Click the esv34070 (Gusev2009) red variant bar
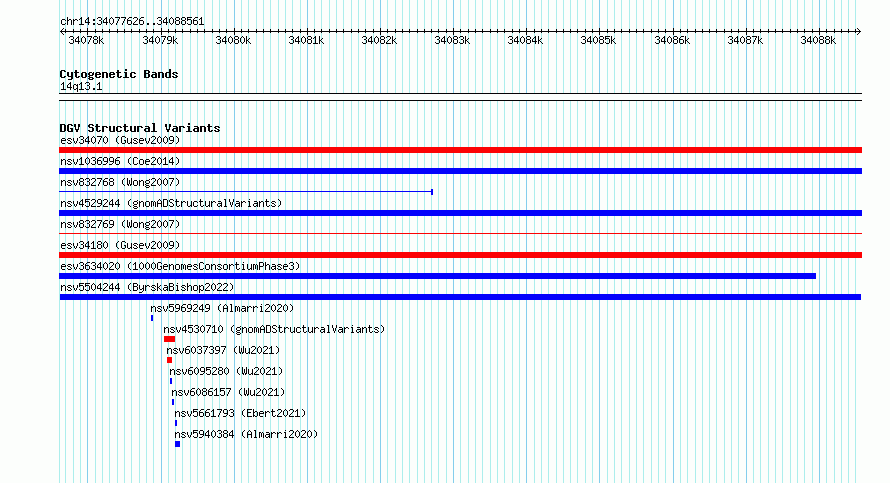Screen dimensions: 890x483 click(460, 150)
